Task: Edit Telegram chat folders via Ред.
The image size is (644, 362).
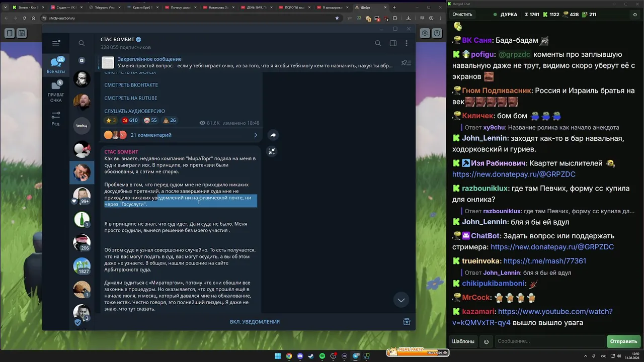Action: [56, 119]
